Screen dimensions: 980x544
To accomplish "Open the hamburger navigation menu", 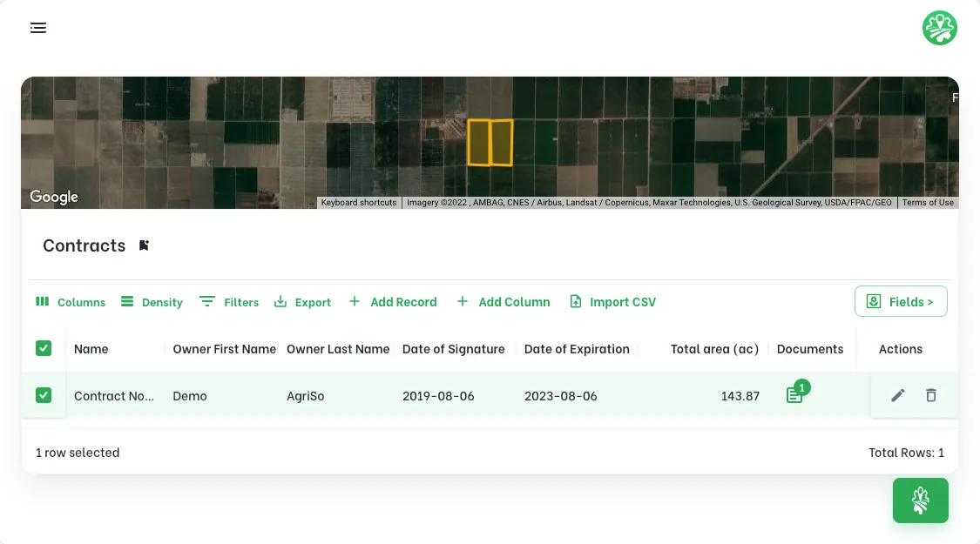I will [38, 28].
